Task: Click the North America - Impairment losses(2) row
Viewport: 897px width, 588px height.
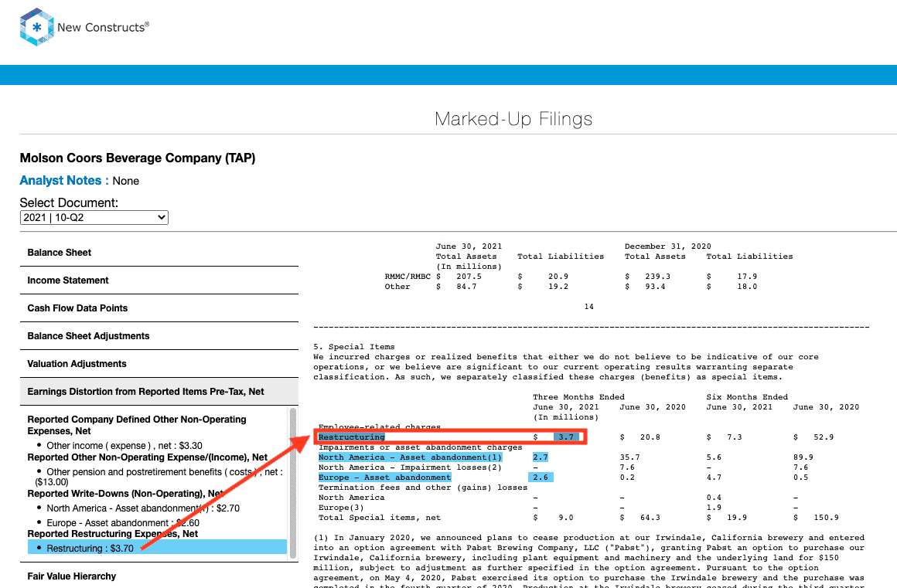Action: pos(410,467)
